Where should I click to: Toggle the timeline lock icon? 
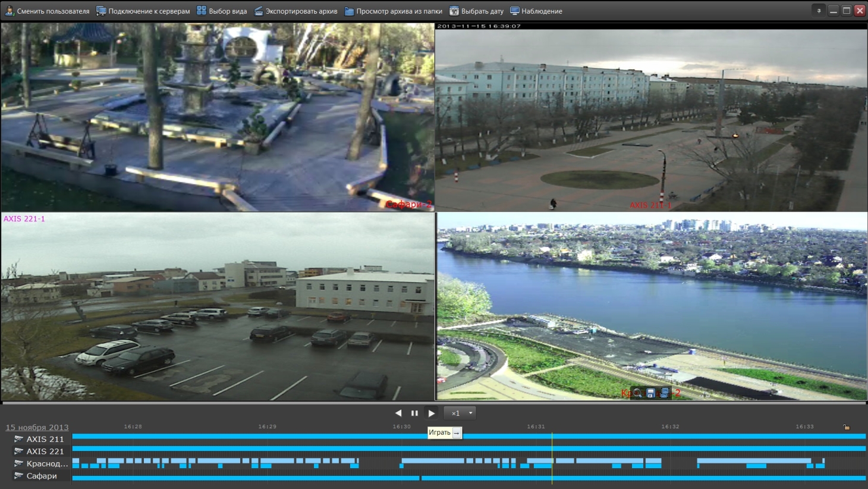(847, 427)
